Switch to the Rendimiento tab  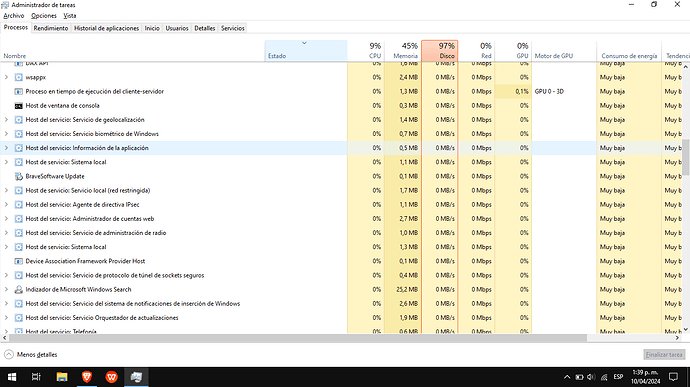click(51, 28)
